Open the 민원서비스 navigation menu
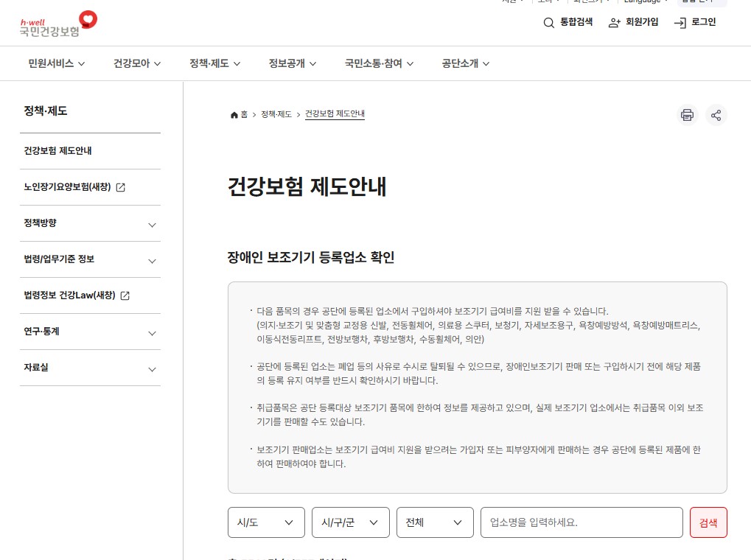 click(57, 63)
